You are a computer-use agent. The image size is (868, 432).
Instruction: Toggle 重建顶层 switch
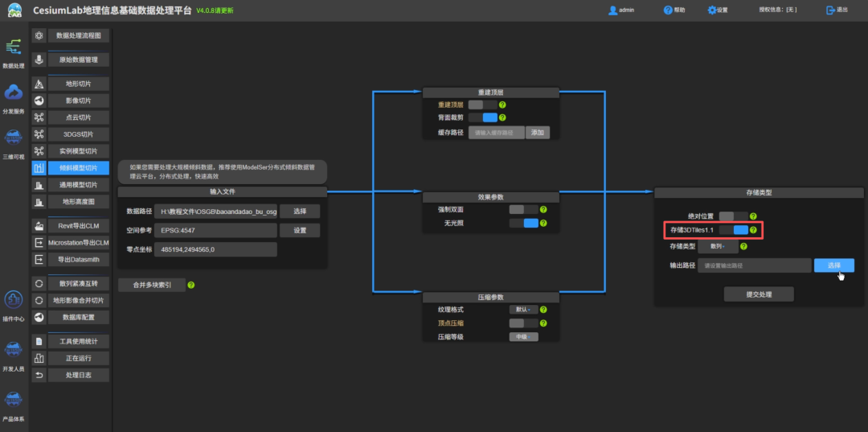point(483,104)
